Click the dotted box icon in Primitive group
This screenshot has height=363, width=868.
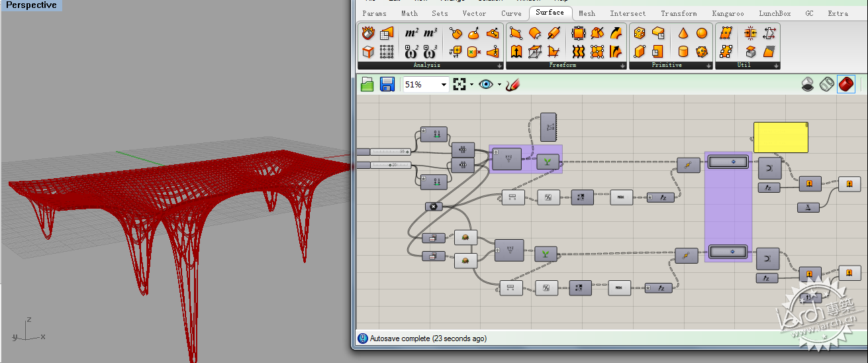coord(640,33)
